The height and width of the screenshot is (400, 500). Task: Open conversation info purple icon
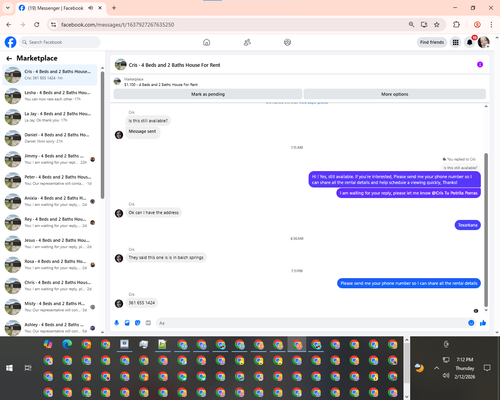480,65
